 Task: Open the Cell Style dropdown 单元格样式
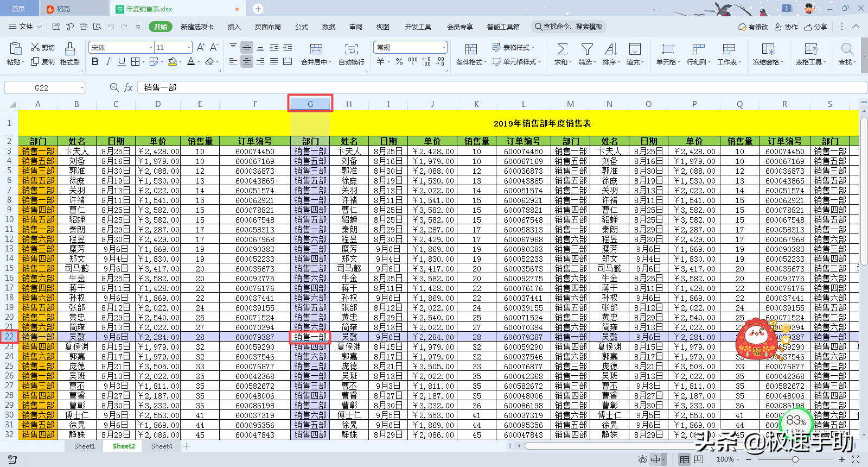coord(516,61)
